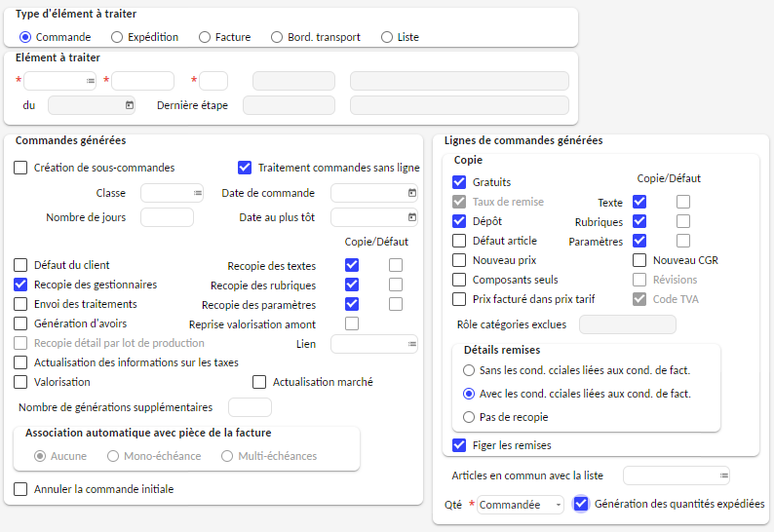Enable Création de sous-commandes checkbox
The height and width of the screenshot is (532, 774).
[20, 168]
